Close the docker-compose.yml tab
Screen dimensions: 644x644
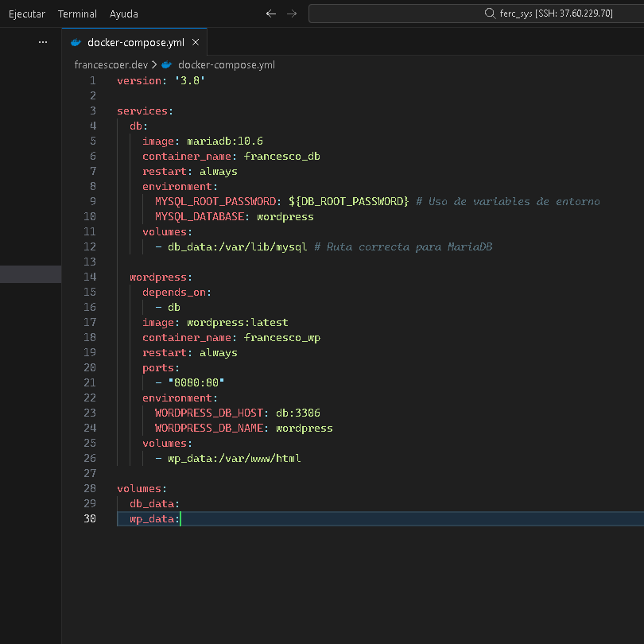[195, 43]
